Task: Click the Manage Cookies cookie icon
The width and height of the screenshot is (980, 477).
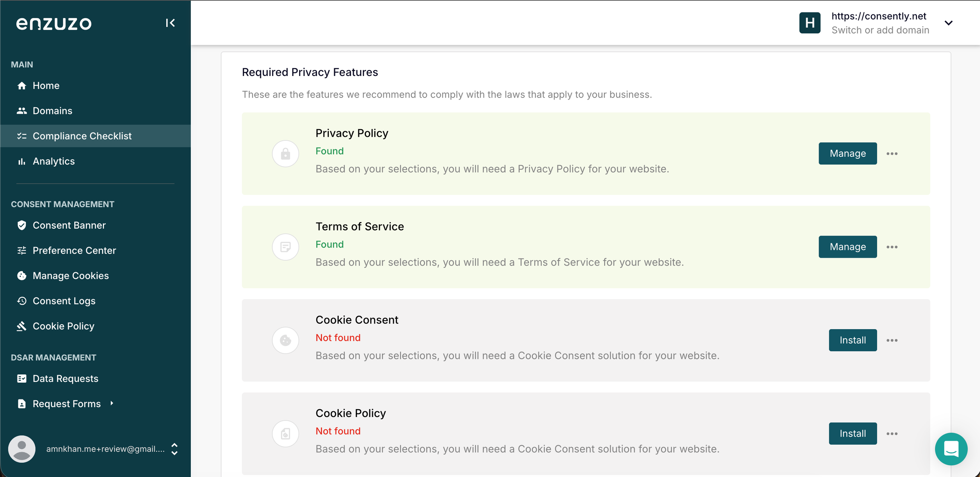Action: click(22, 276)
